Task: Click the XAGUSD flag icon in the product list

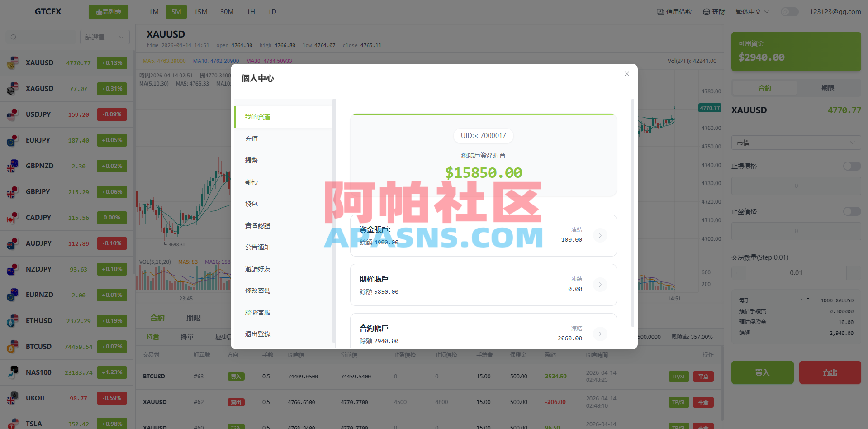Action: click(13, 89)
